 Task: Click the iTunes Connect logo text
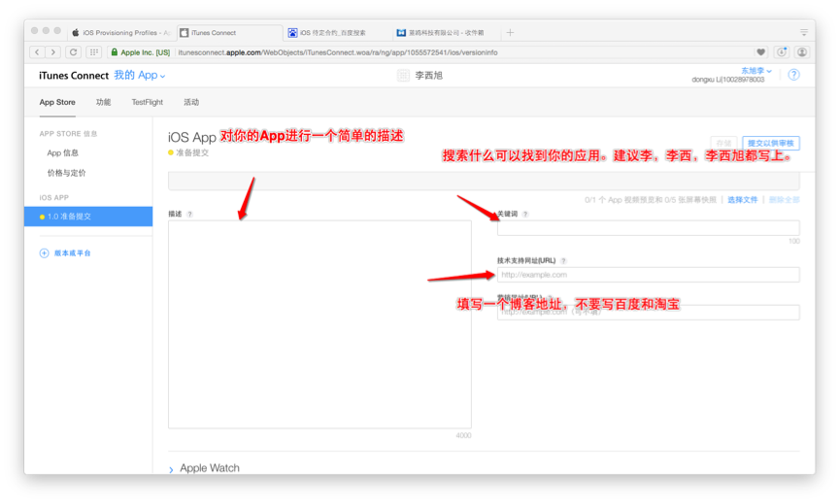click(x=74, y=76)
